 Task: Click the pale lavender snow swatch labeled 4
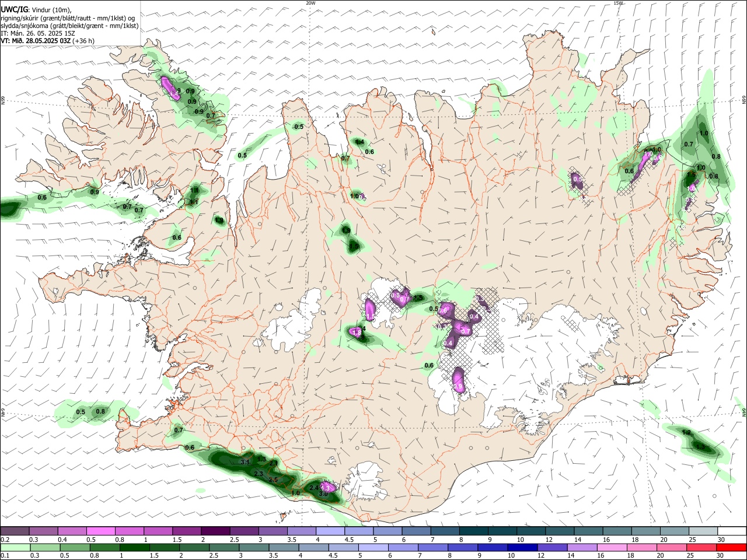(x=329, y=531)
